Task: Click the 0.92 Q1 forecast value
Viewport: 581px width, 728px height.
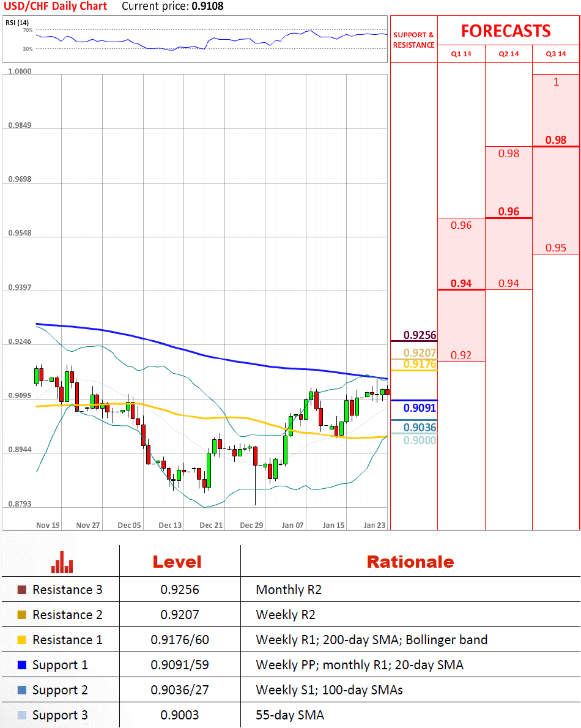Action: coord(461,355)
